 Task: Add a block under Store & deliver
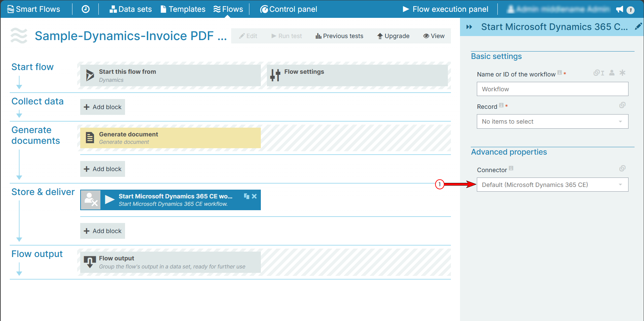click(x=102, y=231)
